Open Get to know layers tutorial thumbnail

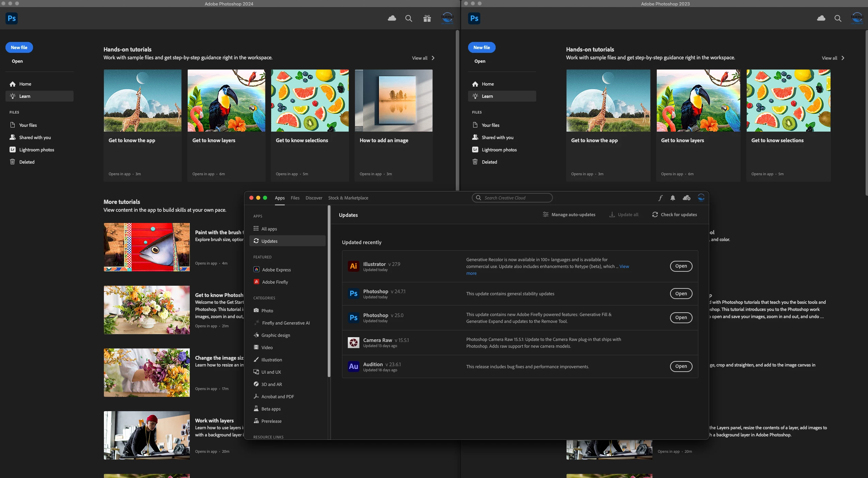[x=226, y=101]
